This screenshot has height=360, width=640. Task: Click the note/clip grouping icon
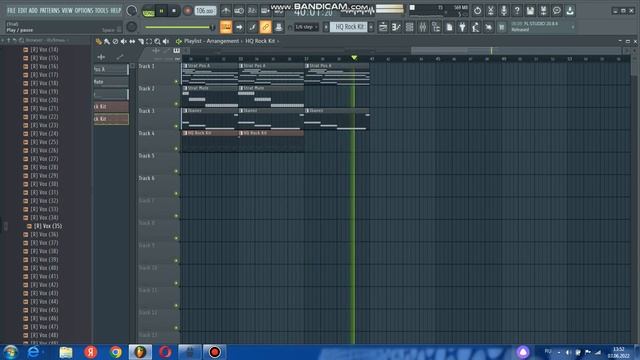pyautogui.click(x=279, y=27)
